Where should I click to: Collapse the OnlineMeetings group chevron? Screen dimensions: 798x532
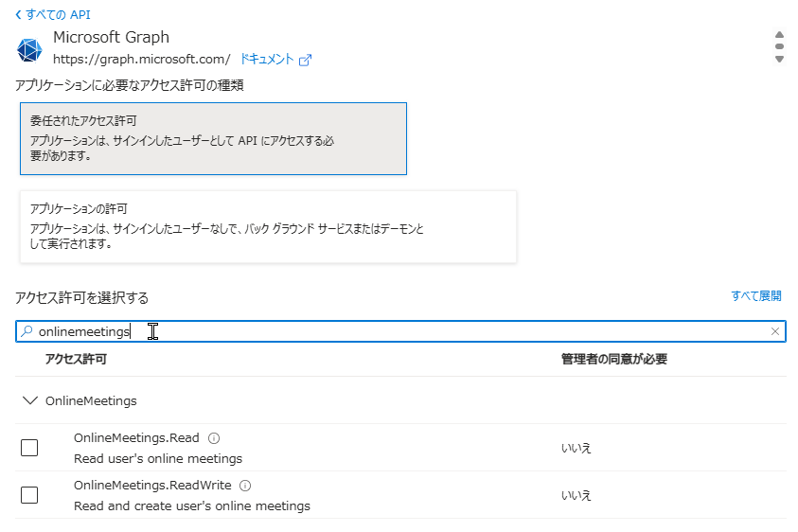29,400
